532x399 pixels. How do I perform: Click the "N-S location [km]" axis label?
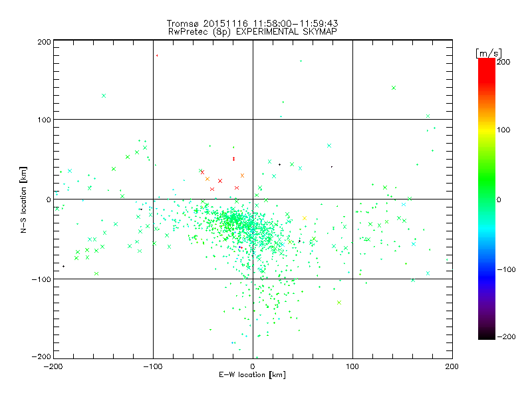(x=23, y=200)
